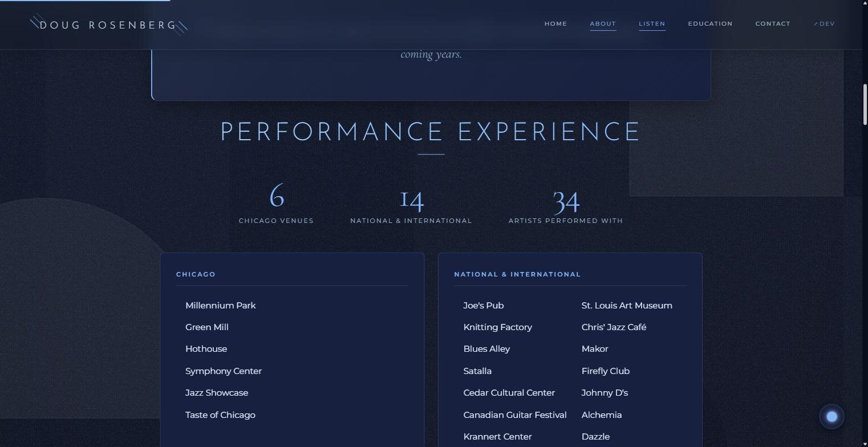Image resolution: width=868 pixels, height=447 pixels.
Task: Open the Home nav link
Action: point(555,24)
